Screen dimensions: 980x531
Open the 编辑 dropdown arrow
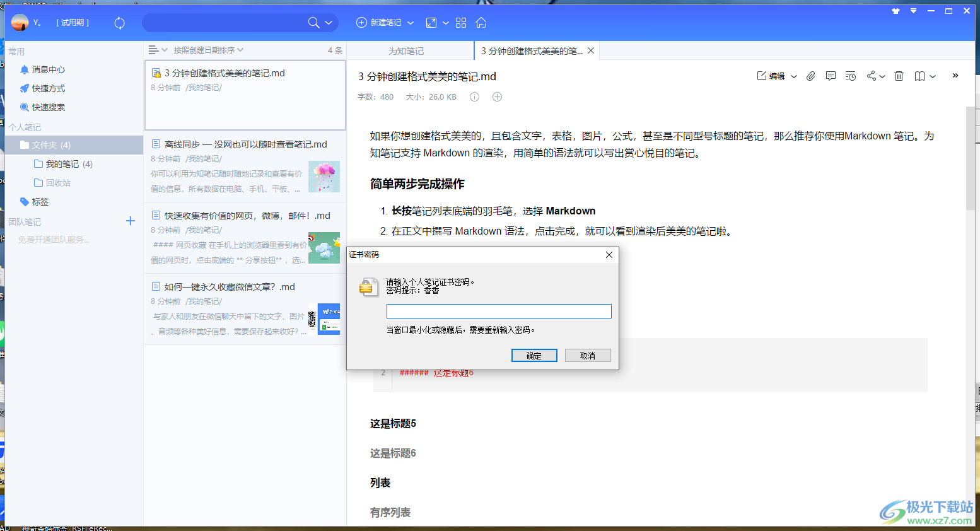pos(794,76)
